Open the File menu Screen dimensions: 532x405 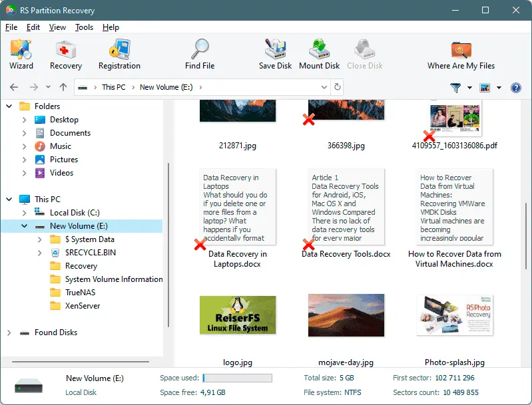11,27
